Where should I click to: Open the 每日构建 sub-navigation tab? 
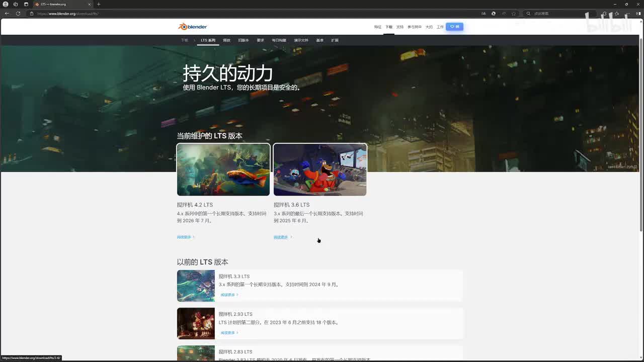[x=279, y=40]
